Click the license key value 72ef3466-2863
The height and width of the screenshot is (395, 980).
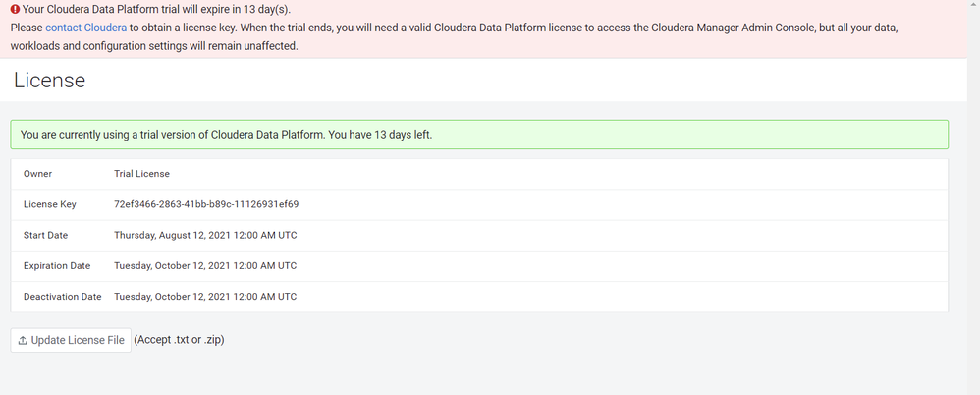click(x=206, y=204)
